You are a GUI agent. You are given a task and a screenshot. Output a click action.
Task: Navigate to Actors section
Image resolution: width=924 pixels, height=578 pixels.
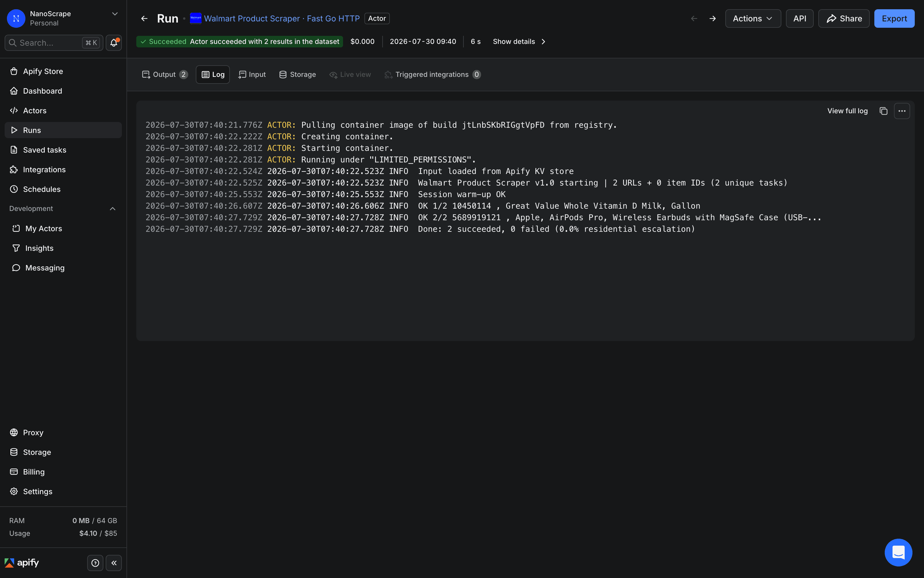(63, 110)
